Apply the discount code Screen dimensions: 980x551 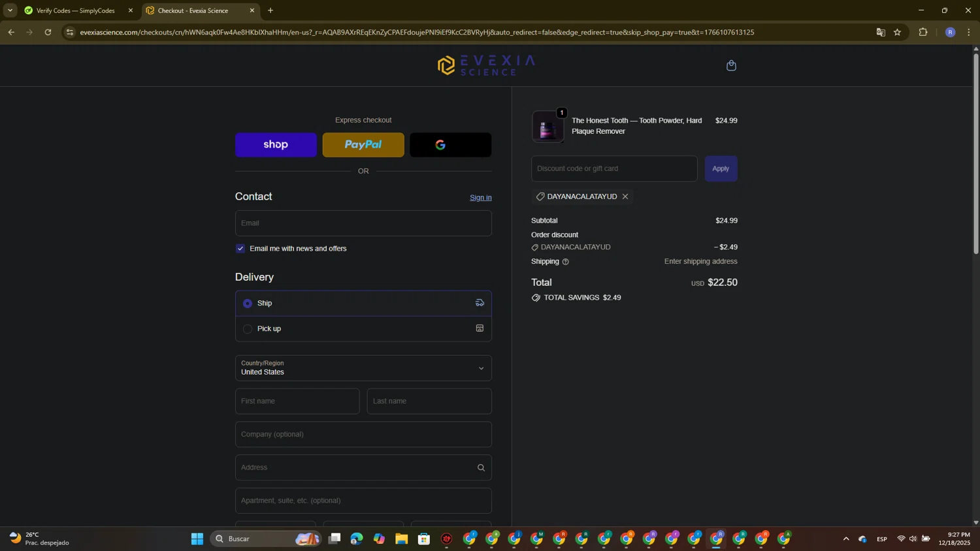click(721, 168)
